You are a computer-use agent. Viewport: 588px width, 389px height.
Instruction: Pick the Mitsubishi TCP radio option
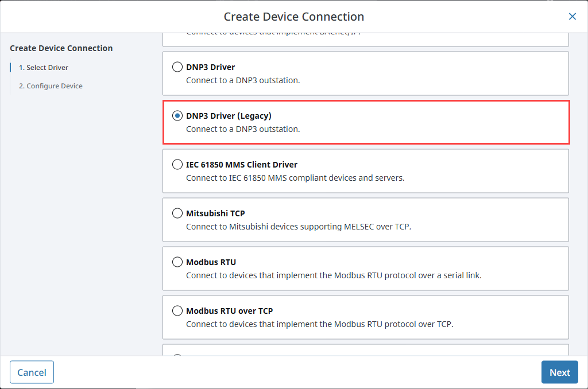pyautogui.click(x=177, y=213)
